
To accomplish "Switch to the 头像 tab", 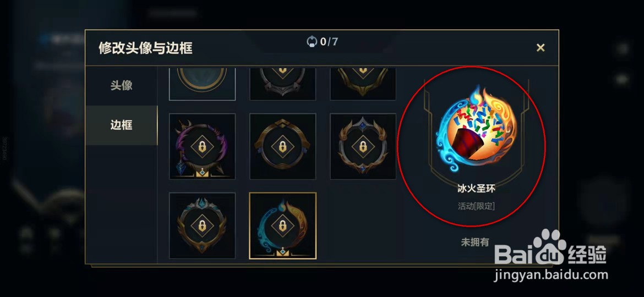I will click(122, 85).
